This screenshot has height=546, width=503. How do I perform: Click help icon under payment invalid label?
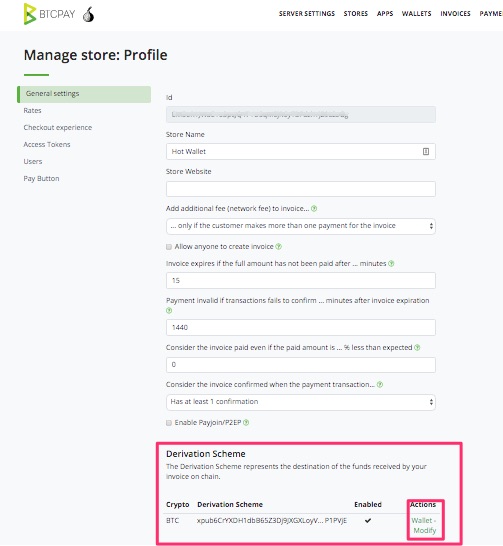(169, 310)
